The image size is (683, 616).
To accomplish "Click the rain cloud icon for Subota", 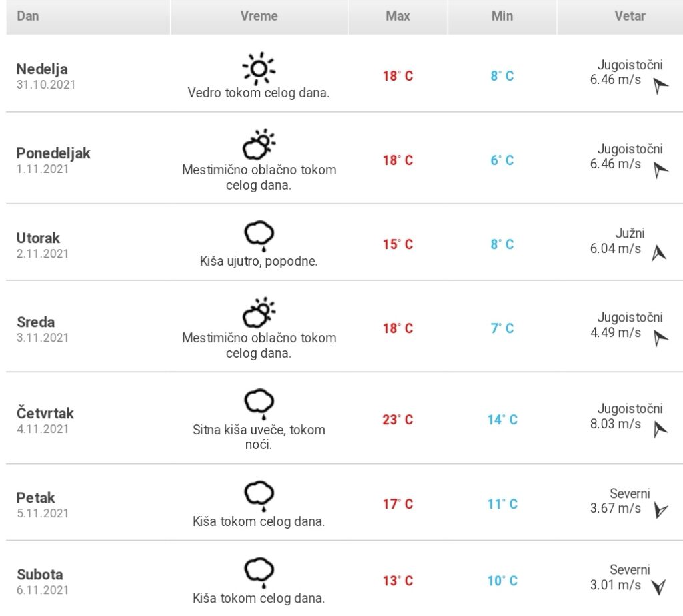I will pos(259,573).
